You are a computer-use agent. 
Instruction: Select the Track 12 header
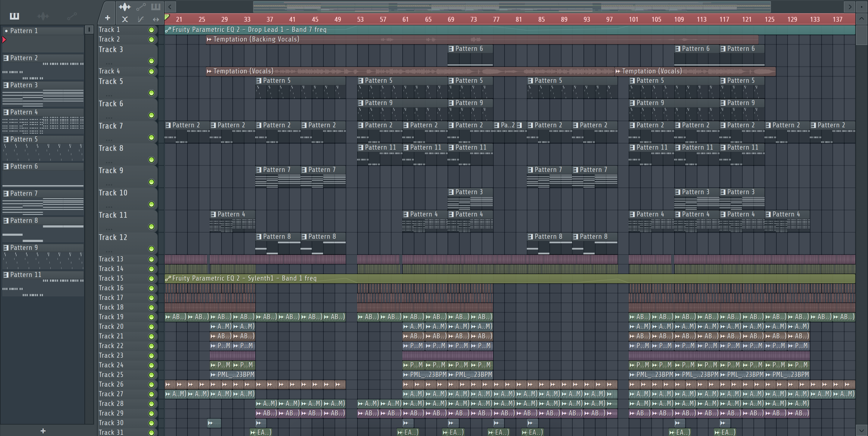pos(127,243)
